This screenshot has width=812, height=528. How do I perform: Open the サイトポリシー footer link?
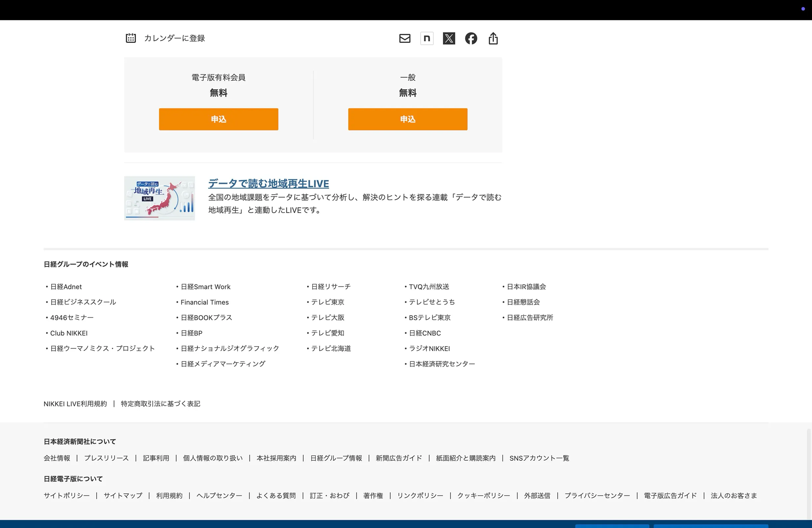point(67,496)
